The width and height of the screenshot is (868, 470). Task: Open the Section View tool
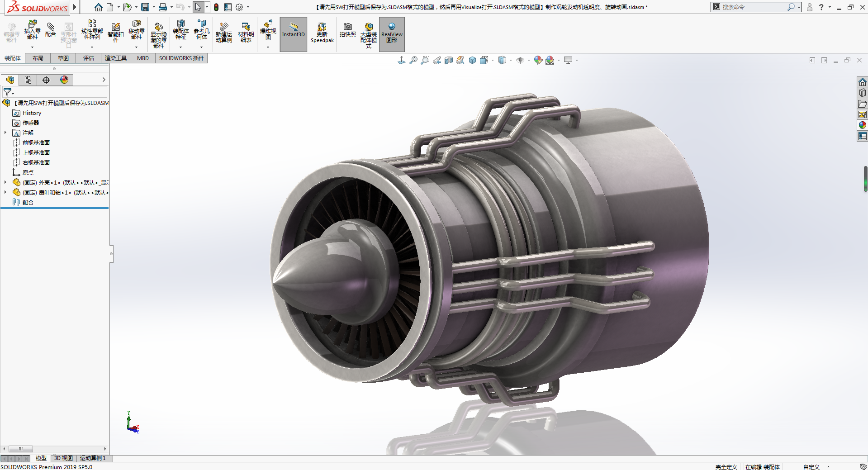pos(448,60)
